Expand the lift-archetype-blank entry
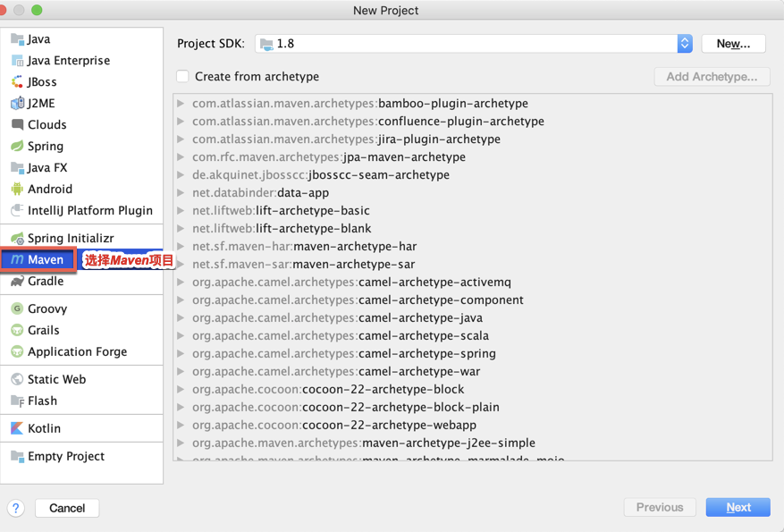This screenshot has height=532, width=784. tap(181, 229)
